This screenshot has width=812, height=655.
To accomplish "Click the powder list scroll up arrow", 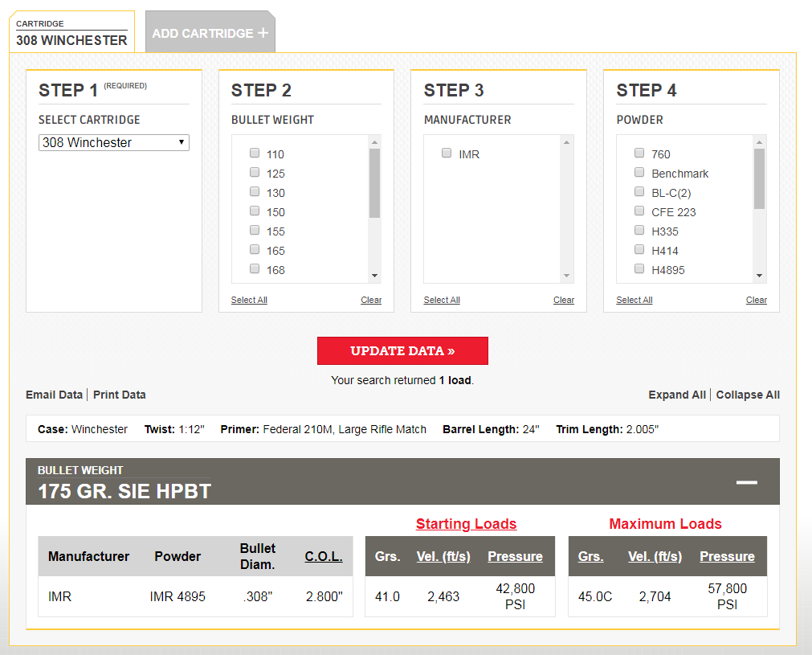I will click(x=759, y=142).
